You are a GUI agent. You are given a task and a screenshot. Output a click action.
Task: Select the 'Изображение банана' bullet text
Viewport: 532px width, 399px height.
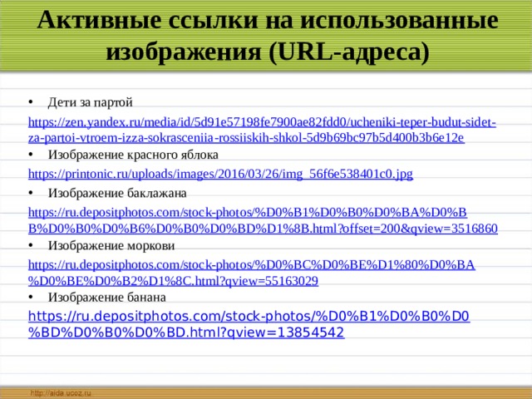click(107, 298)
